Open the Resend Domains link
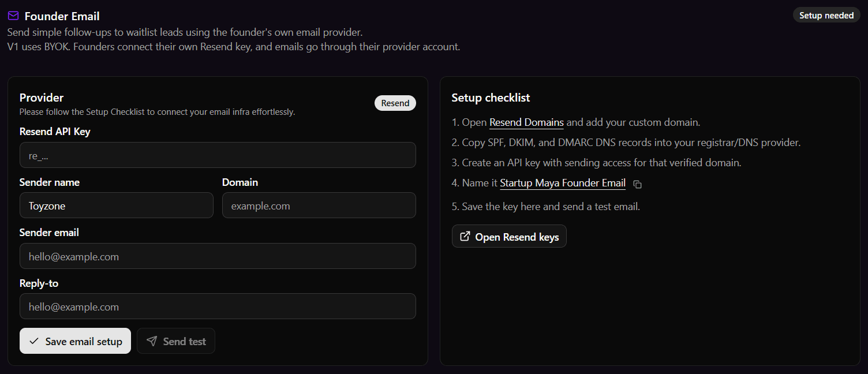This screenshot has width=868, height=374. [526, 122]
